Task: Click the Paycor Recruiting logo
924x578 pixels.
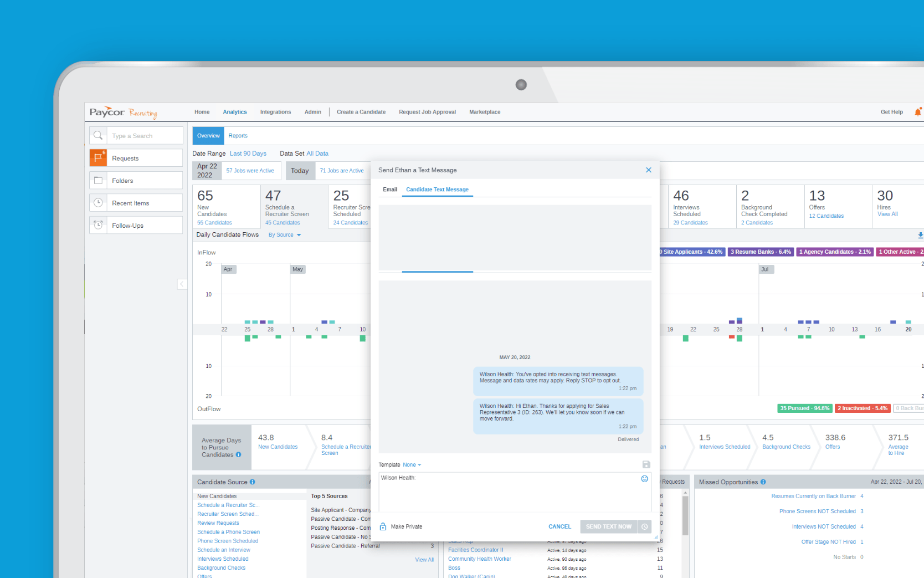Action: tap(124, 112)
